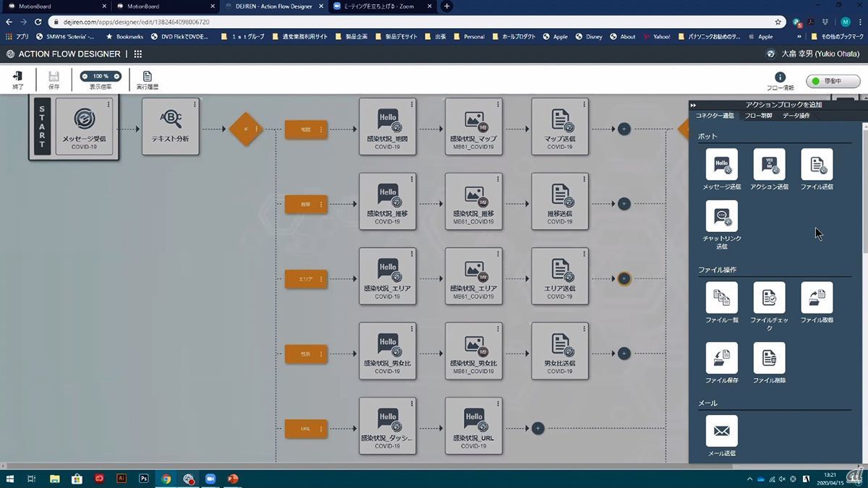
Task: Select the メッセージ受信 start block
Action: (x=84, y=126)
